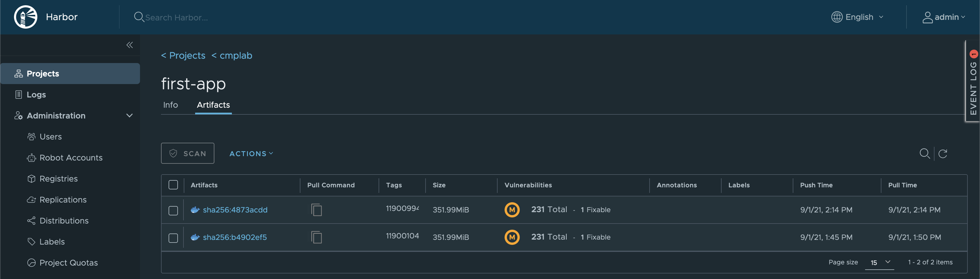Copy pull command for sha256:4873acdd
The image size is (980, 279).
316,210
